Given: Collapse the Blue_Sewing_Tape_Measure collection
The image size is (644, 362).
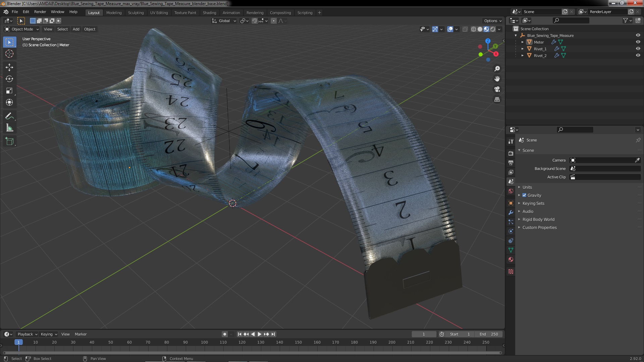Looking at the screenshot, I should 516,35.
